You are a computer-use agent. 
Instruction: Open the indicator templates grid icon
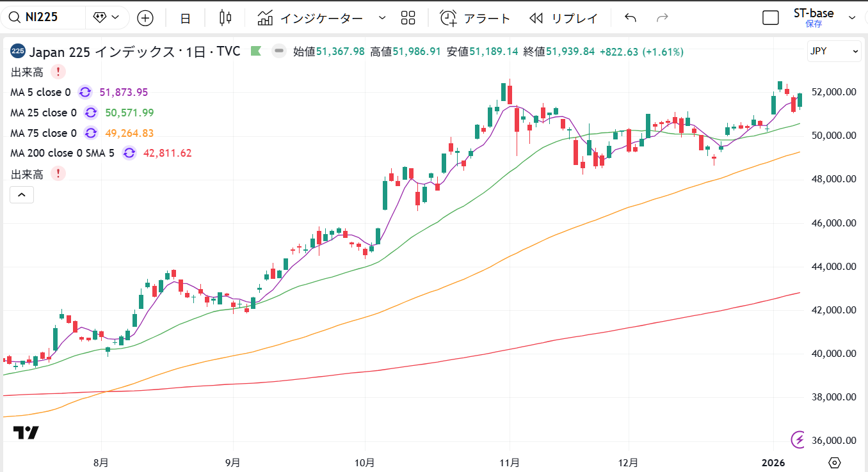tap(408, 18)
